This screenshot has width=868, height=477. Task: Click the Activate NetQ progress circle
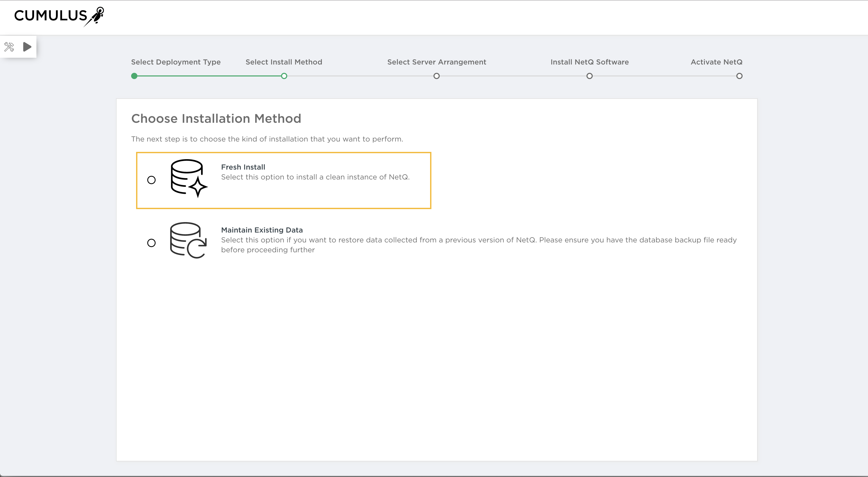click(x=739, y=76)
